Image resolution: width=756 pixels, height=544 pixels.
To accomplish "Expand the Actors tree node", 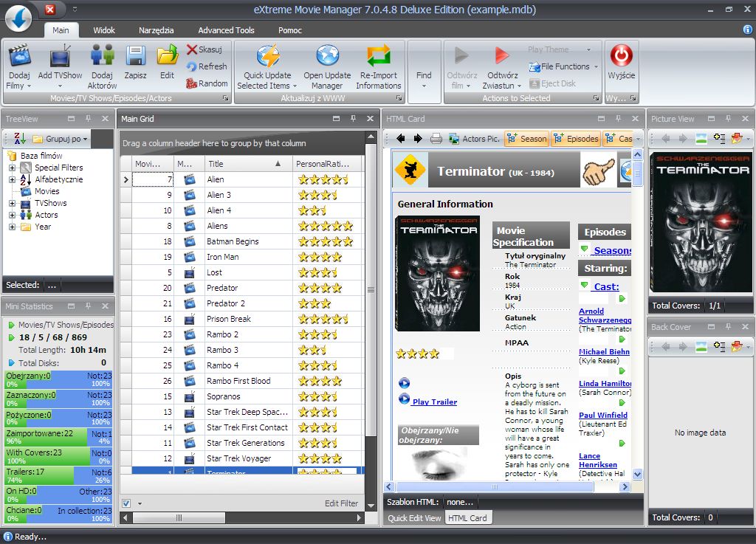I will 12,215.
